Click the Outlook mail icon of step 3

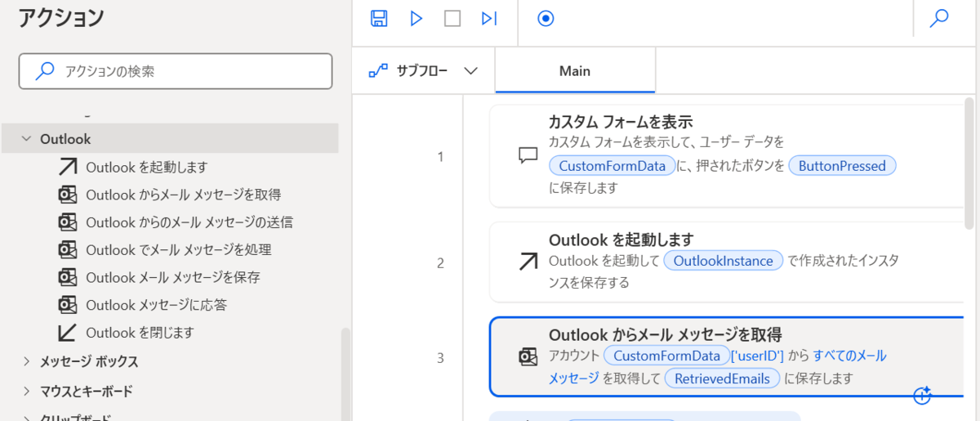click(x=528, y=357)
